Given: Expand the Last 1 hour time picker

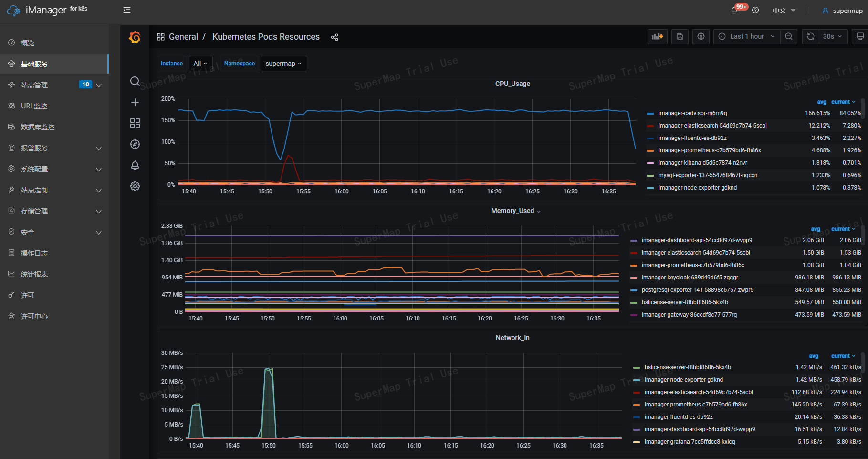Looking at the screenshot, I should (747, 37).
